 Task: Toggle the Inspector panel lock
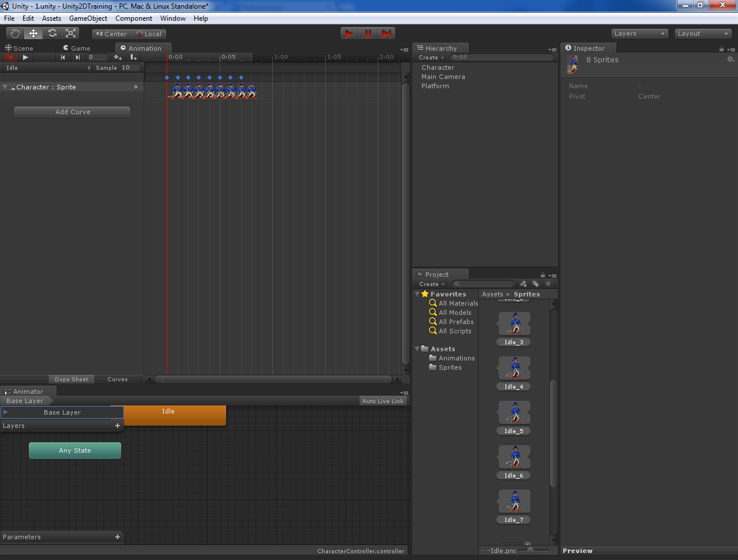(721, 49)
